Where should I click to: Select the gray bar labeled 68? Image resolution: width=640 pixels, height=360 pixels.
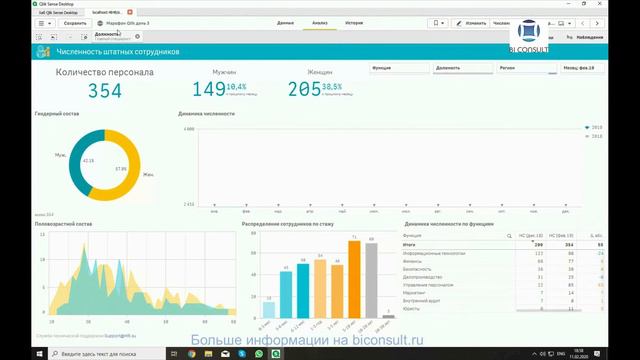click(x=371, y=281)
